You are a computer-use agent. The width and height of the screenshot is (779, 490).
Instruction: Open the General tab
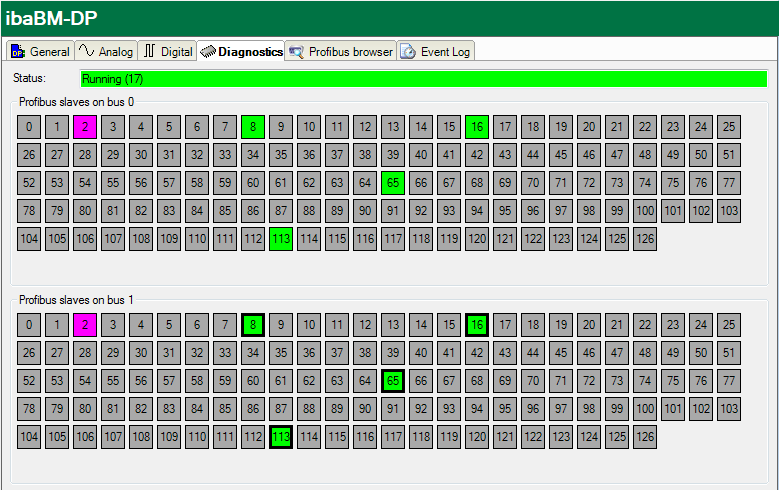(41, 51)
